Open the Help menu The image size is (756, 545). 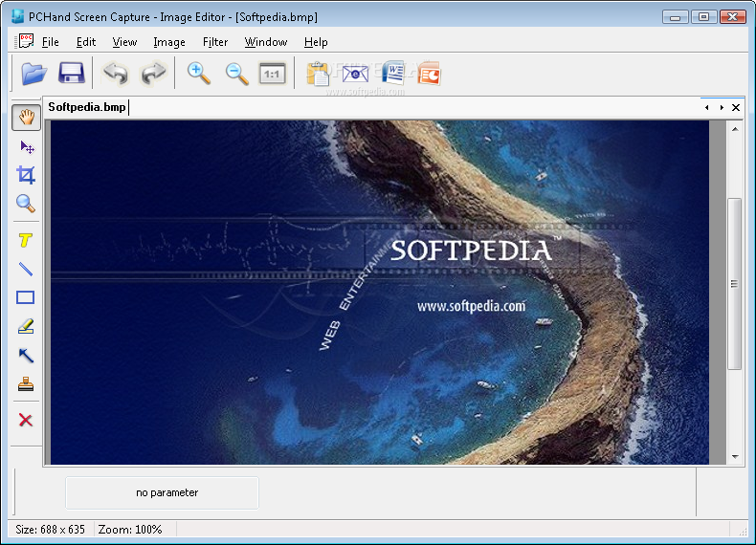pyautogui.click(x=316, y=42)
